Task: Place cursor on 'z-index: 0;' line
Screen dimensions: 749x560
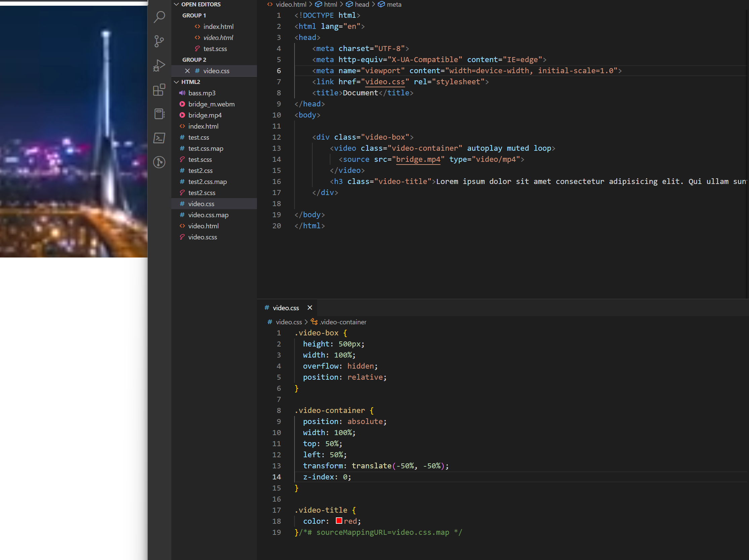Action: click(327, 477)
